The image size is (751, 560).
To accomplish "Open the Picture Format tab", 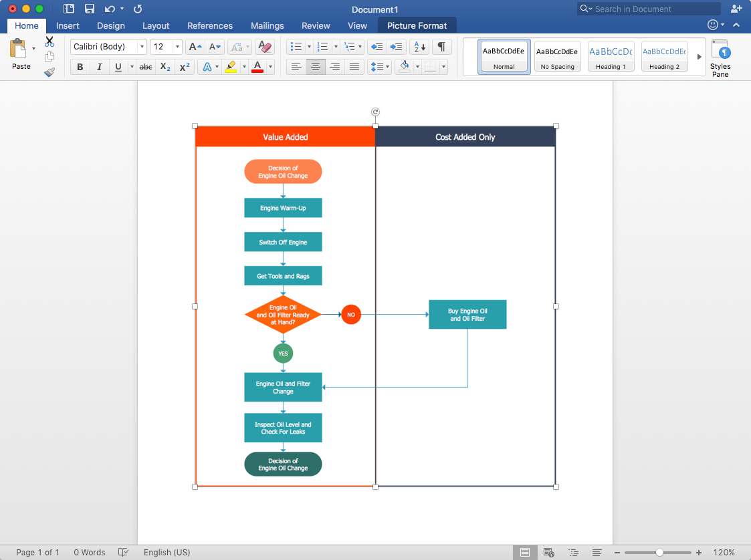I will tap(417, 25).
